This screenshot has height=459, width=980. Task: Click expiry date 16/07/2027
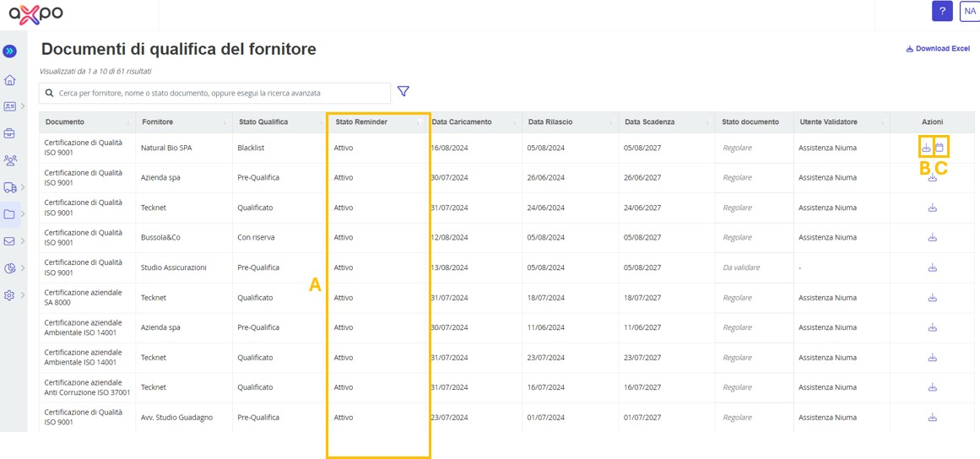click(642, 388)
